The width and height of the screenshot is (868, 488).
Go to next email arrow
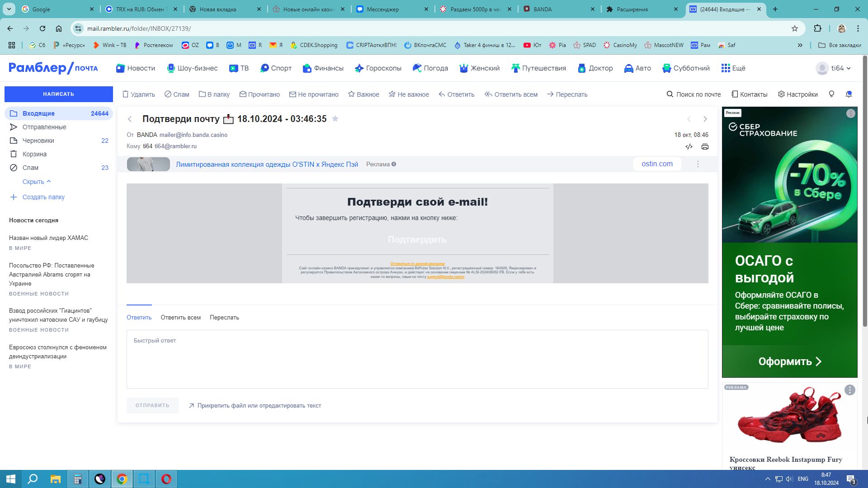coord(705,119)
